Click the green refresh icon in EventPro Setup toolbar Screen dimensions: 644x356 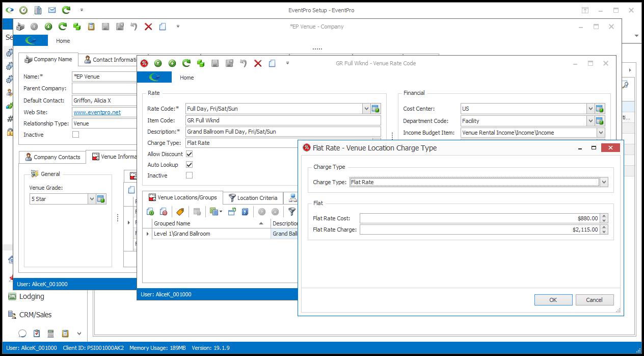tap(66, 10)
